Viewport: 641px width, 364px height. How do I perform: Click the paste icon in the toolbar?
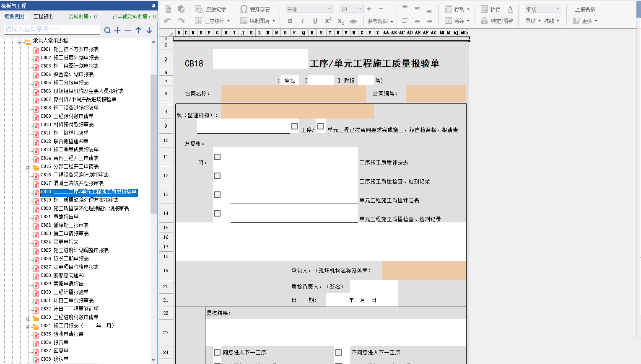point(181,9)
